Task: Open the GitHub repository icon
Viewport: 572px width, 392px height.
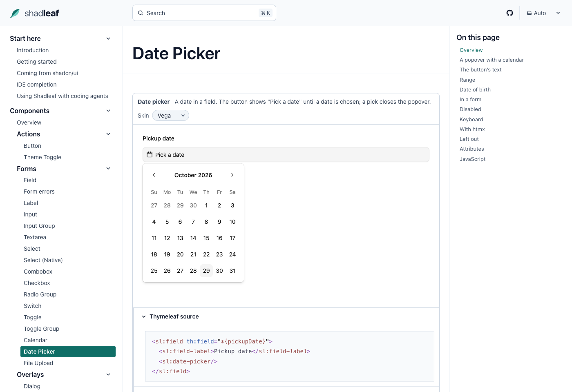Action: click(x=509, y=13)
